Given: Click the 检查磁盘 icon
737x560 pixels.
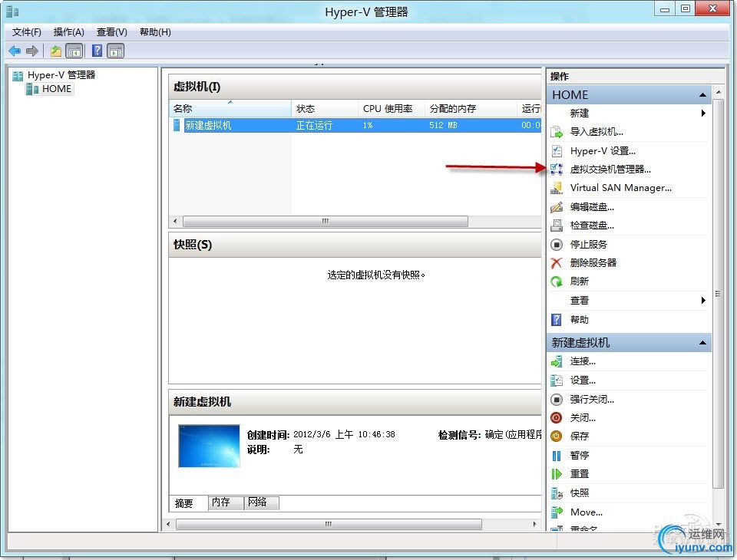Looking at the screenshot, I should [x=557, y=226].
